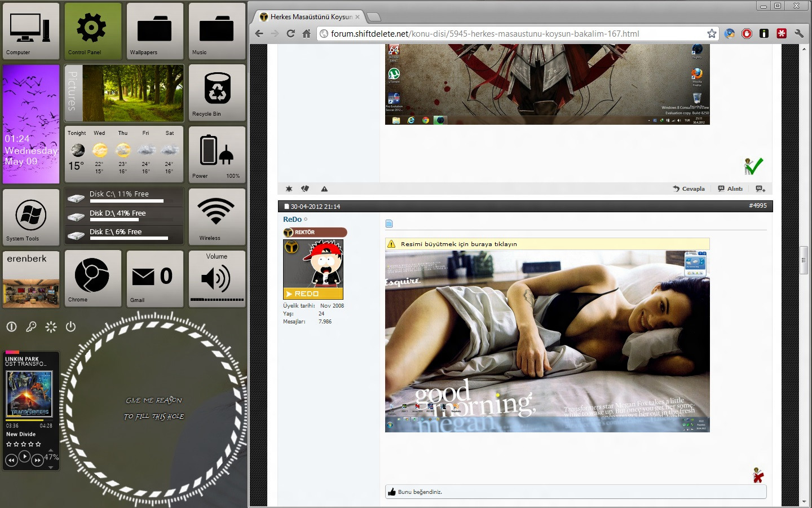Open the Computer tile

click(x=31, y=31)
